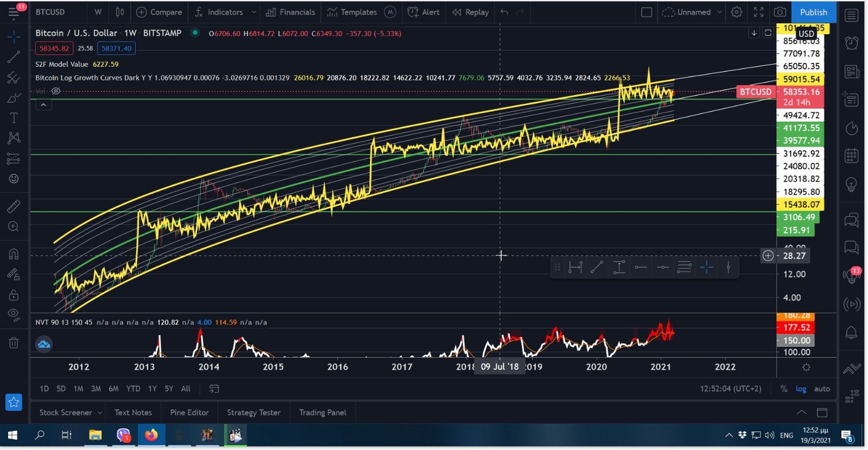Screen dimensions: 868x450
Task: Remove drawings with trash icon
Action: (14, 343)
